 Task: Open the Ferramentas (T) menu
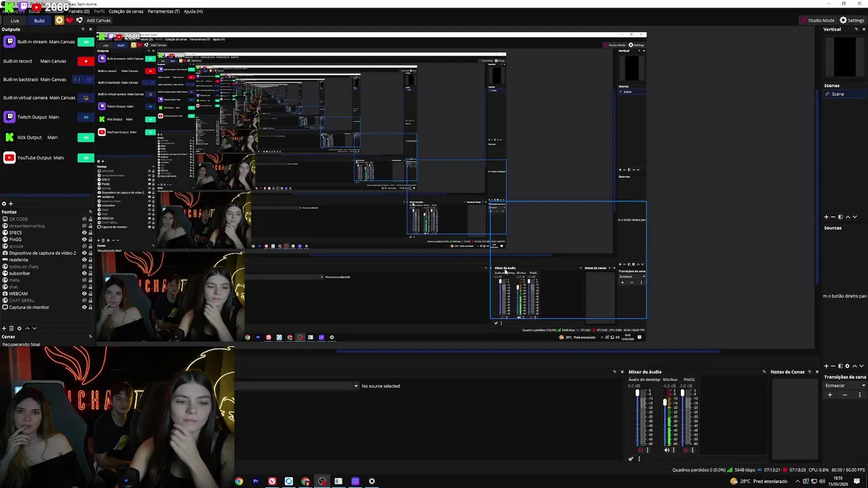point(163,12)
